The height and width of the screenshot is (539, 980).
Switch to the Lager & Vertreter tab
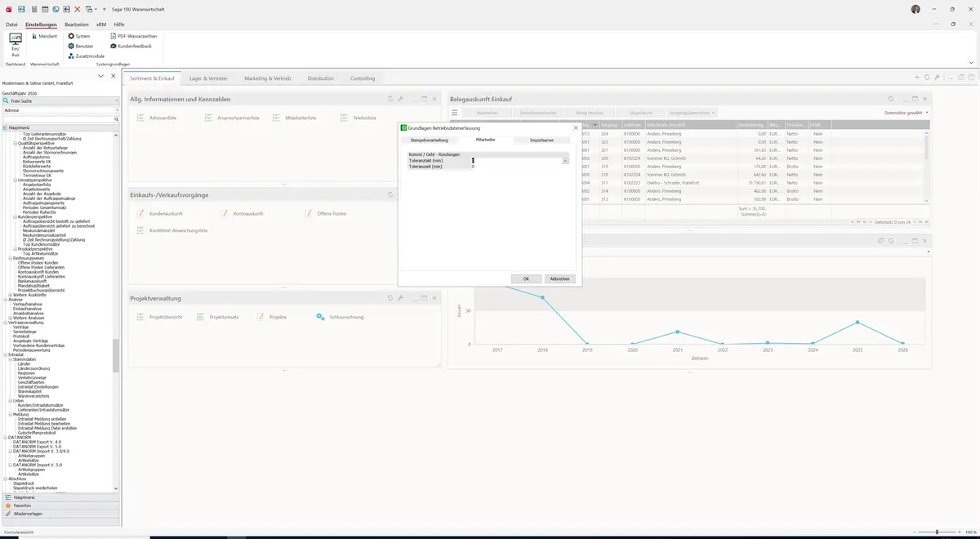[x=208, y=78]
